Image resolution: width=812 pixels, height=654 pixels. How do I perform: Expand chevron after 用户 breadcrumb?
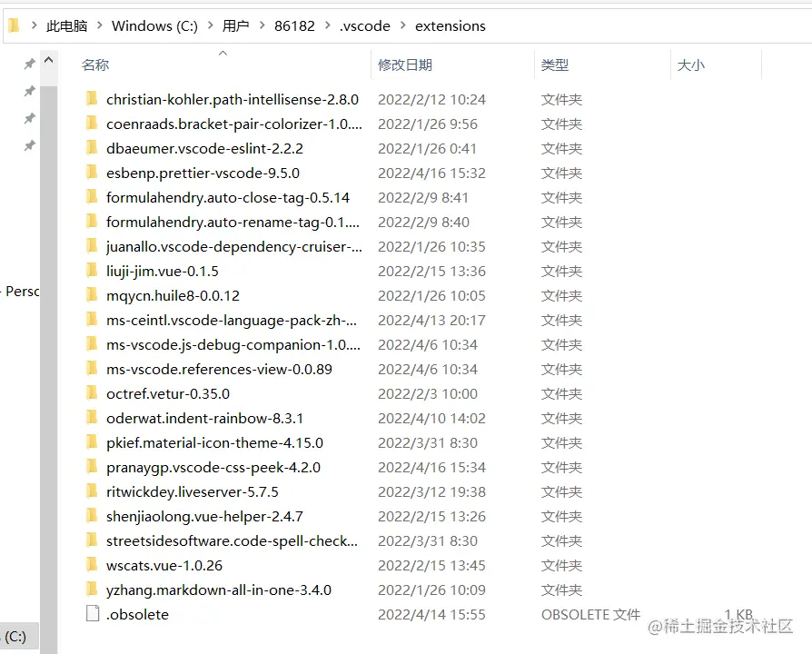pos(262,25)
